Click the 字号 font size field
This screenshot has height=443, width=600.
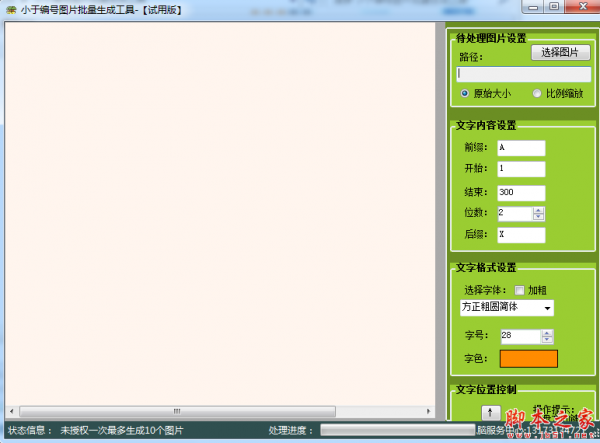(x=520, y=336)
